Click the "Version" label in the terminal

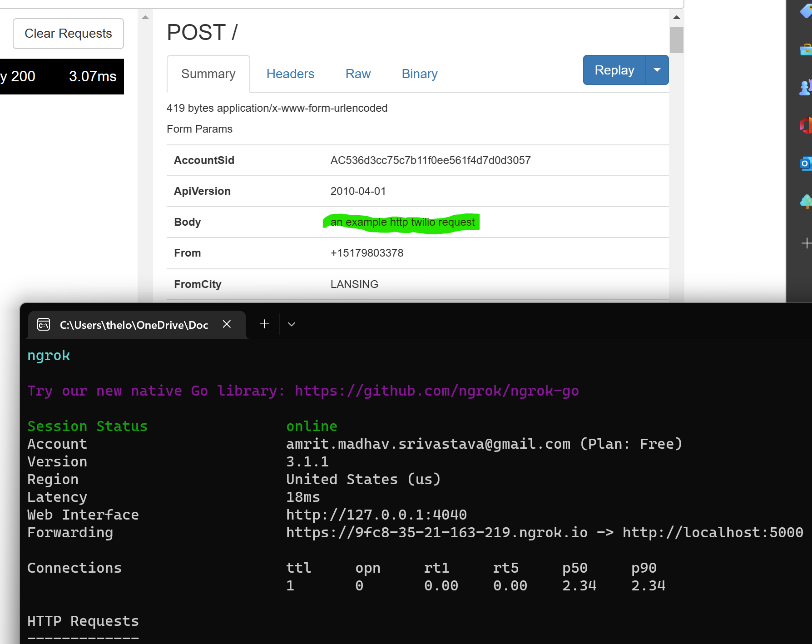pyautogui.click(x=57, y=461)
